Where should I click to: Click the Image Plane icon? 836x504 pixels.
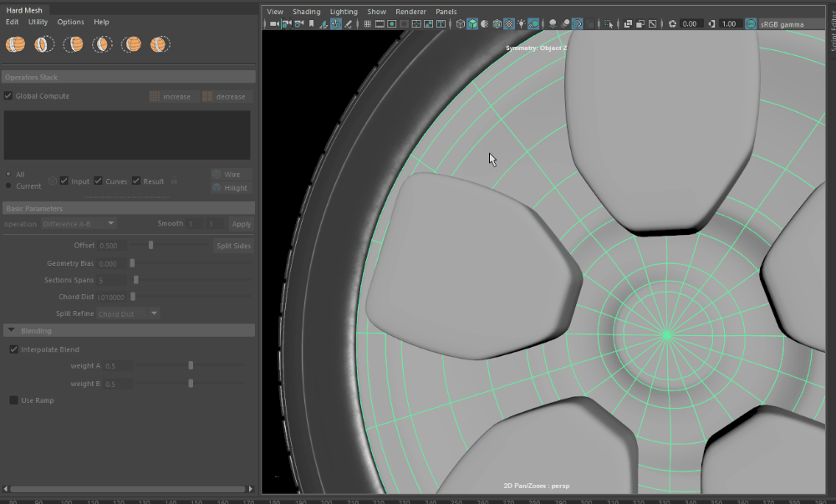324,24
